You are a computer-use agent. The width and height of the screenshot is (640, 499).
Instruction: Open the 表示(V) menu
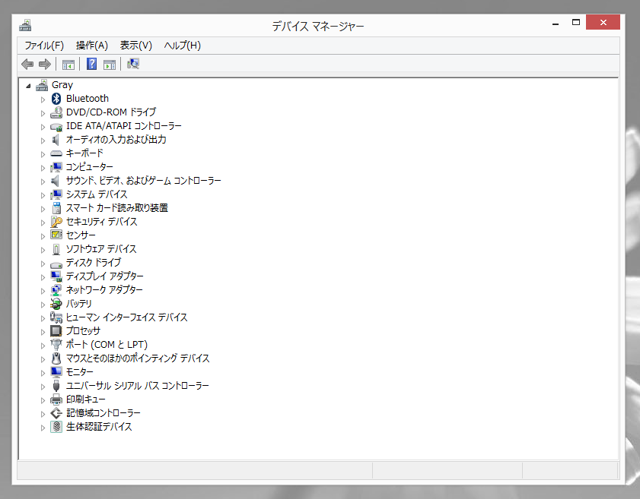[x=136, y=45]
